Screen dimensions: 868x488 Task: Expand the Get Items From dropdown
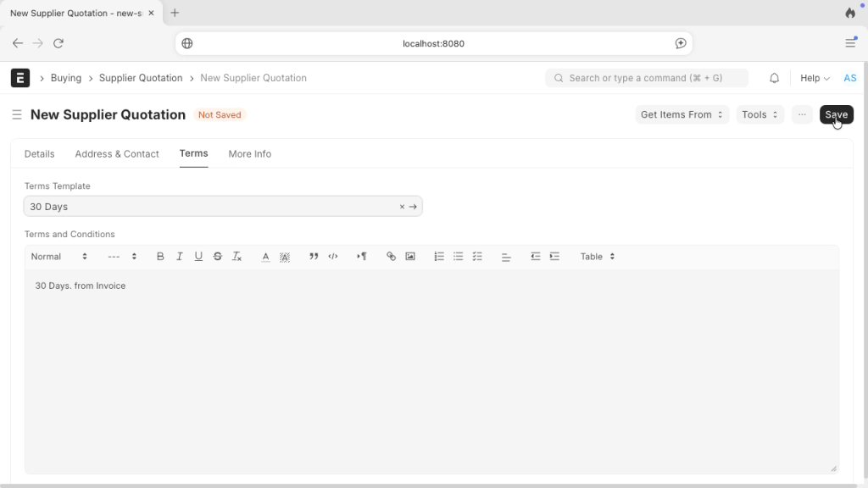coord(682,115)
